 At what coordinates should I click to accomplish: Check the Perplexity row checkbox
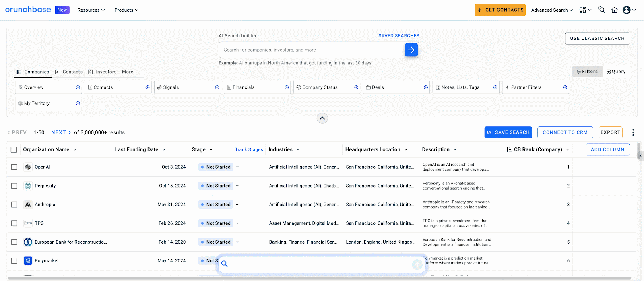click(14, 186)
